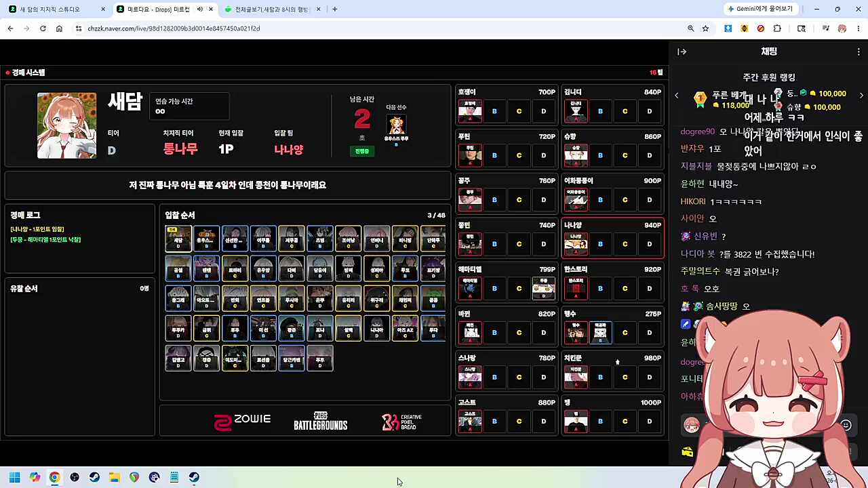Select B slot on 스나랑 team
Image resolution: width=868 pixels, height=488 pixels.
pos(494,377)
